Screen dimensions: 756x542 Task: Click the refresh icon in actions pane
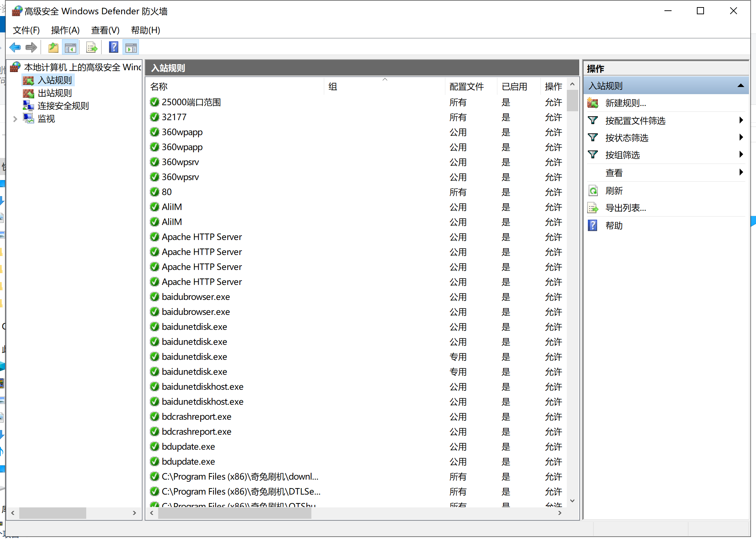(x=593, y=191)
